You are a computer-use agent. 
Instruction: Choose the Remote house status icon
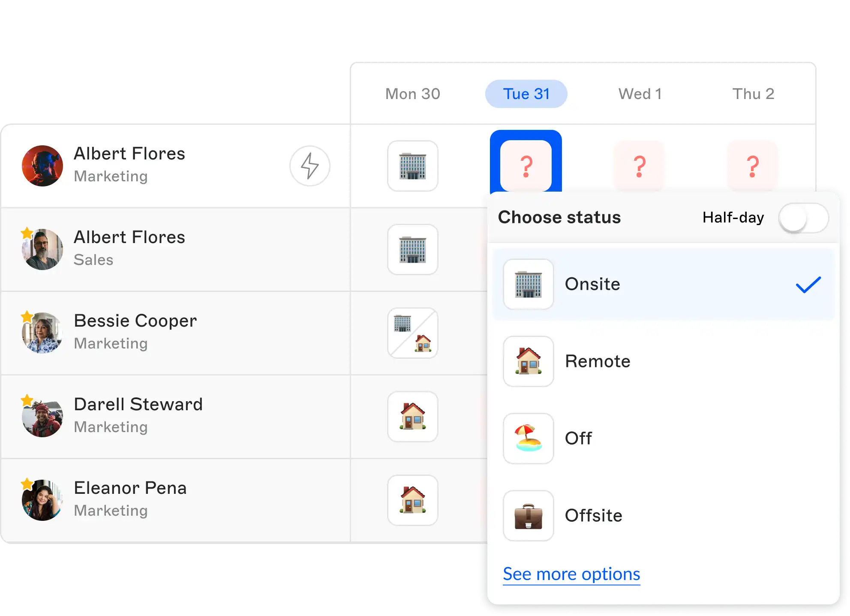point(528,361)
